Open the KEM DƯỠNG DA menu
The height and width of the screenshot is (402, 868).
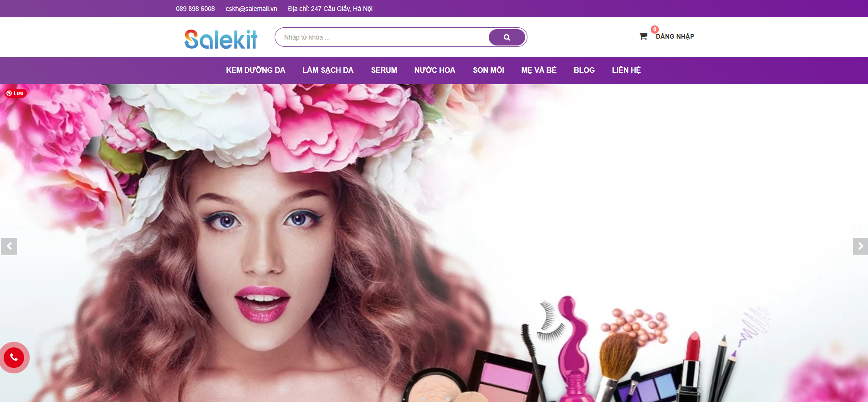pos(256,70)
